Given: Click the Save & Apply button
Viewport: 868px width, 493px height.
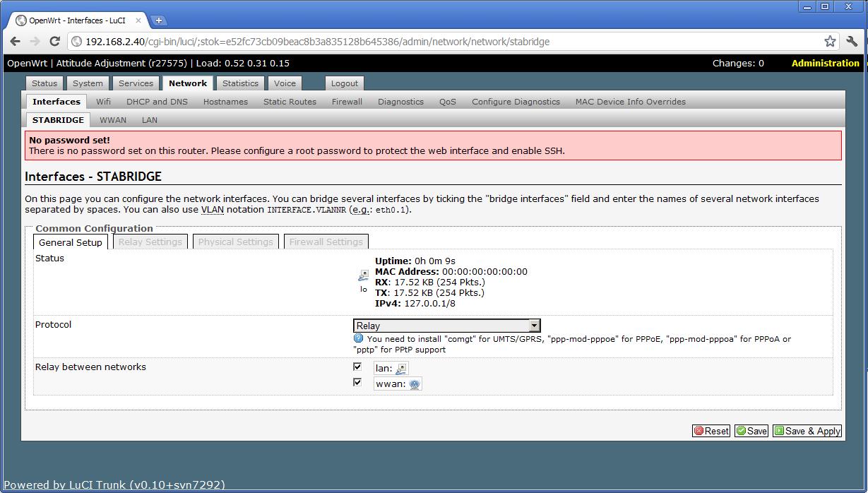Looking at the screenshot, I should coord(807,431).
